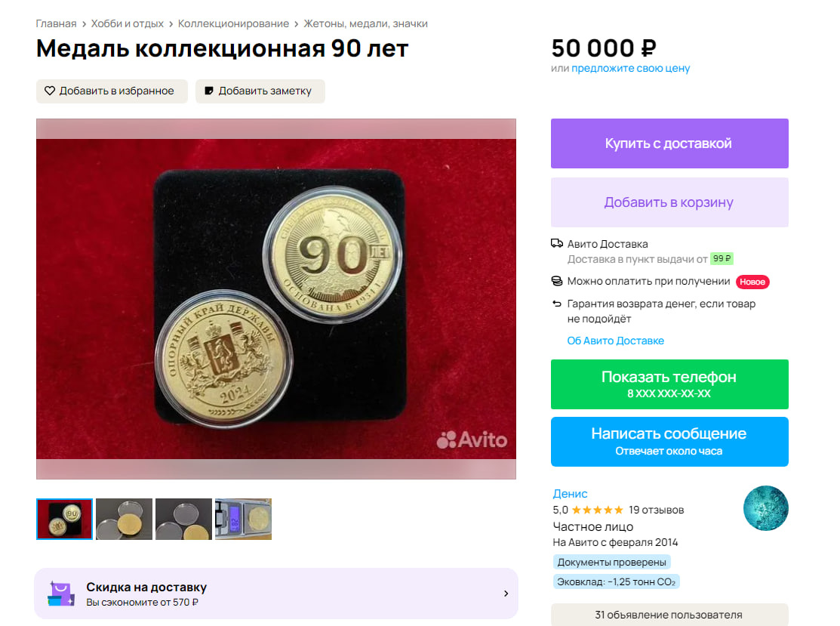The image size is (840, 626).
Task: Click the return arrow icon by money-back guarantee
Action: click(x=557, y=304)
